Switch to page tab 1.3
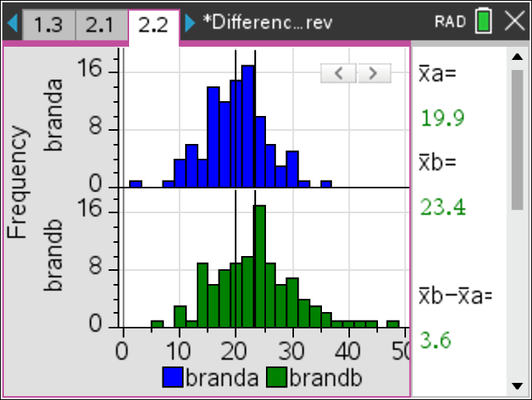532x400 pixels. point(48,24)
